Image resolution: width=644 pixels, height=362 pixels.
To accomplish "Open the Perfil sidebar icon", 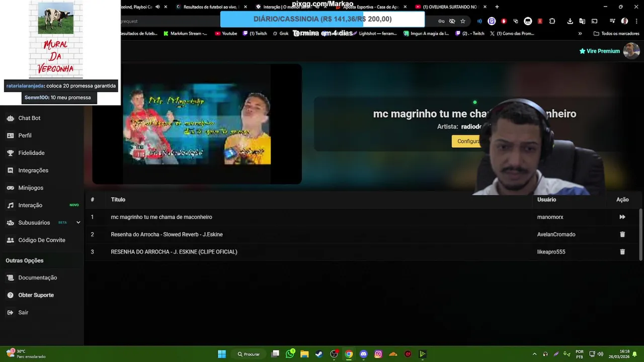I will (x=10, y=136).
